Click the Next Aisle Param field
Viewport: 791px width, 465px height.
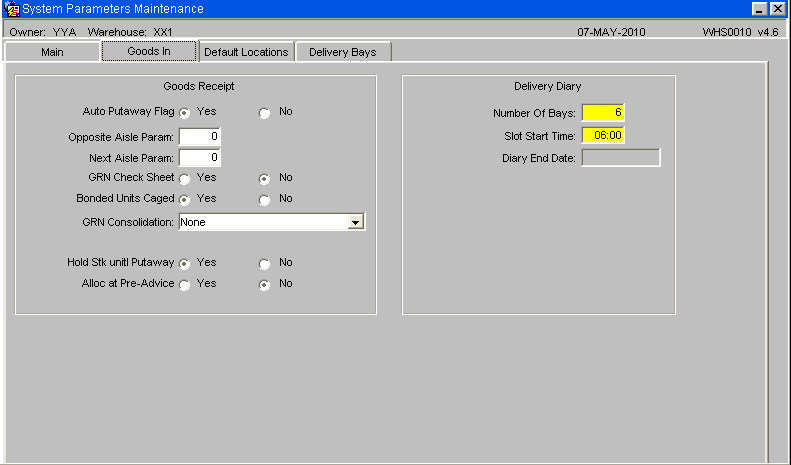pyautogui.click(x=200, y=158)
